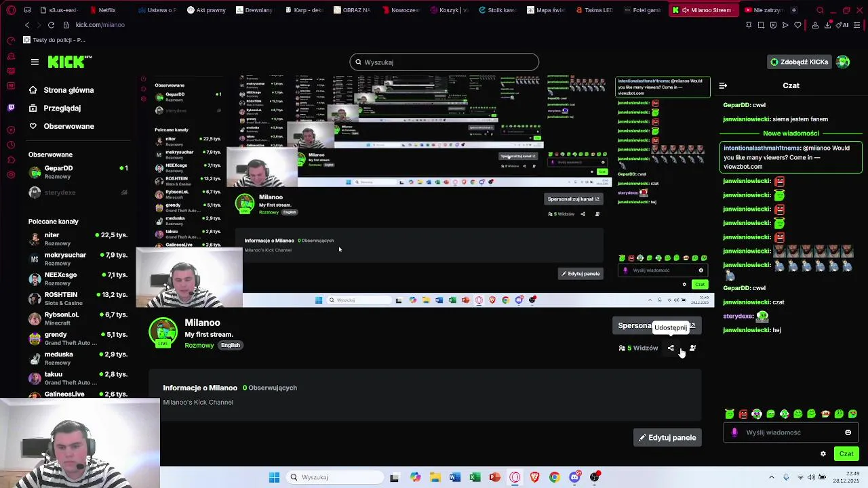
Task: Insert the red angry emote
Action: pos(743,413)
